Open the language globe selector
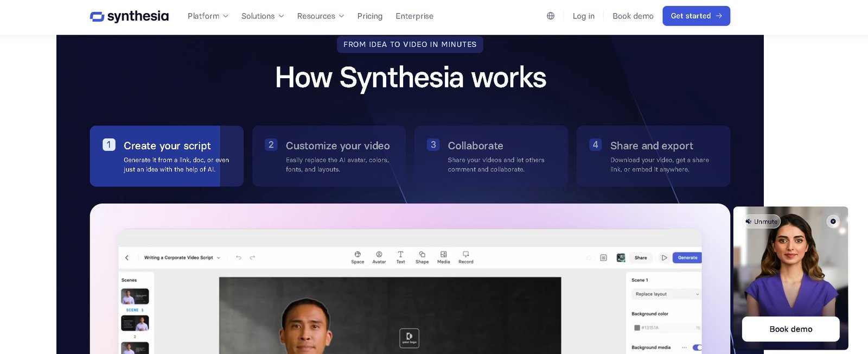The height and width of the screenshot is (354, 868). [x=551, y=16]
